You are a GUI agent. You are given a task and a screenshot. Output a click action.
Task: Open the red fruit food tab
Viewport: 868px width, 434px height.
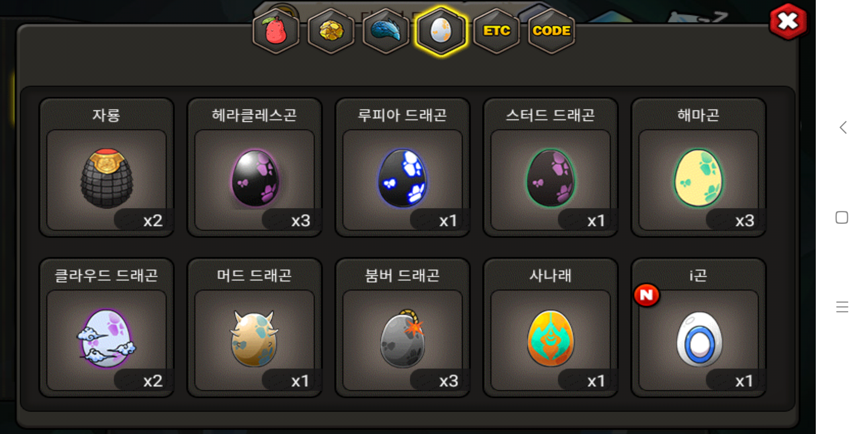pos(276,31)
